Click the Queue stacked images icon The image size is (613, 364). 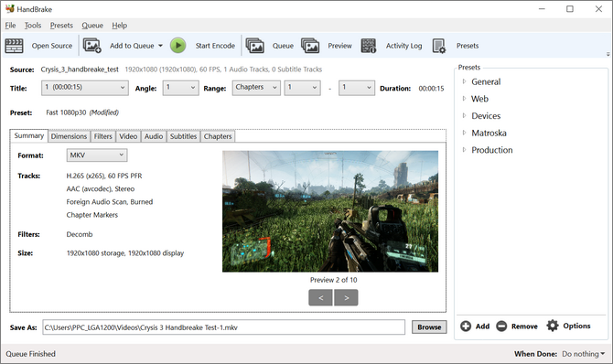point(255,46)
